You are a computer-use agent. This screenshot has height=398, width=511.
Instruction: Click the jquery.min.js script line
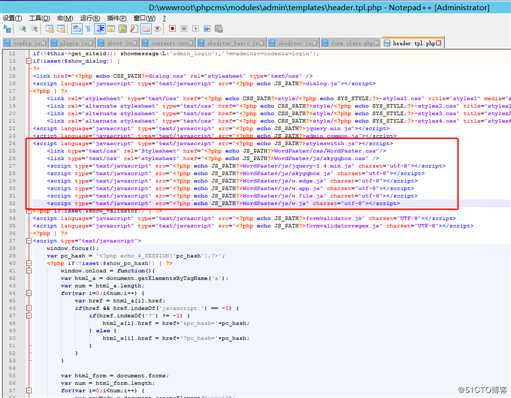pyautogui.click(x=211, y=128)
